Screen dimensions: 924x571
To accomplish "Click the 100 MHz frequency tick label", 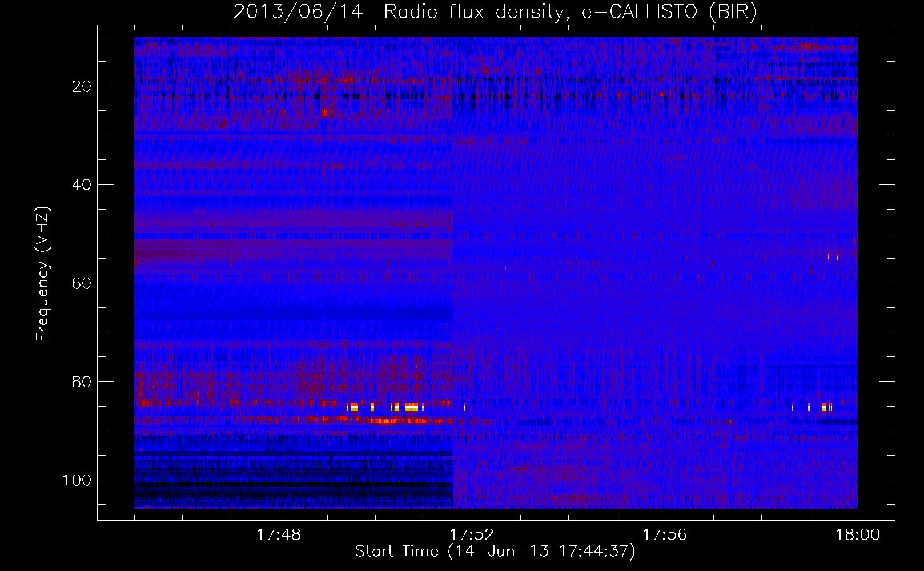I will click(78, 480).
